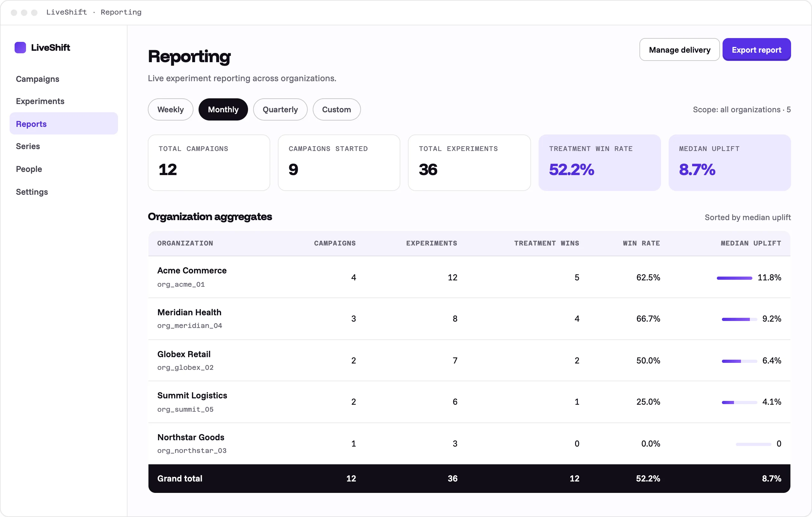The width and height of the screenshot is (812, 517).
Task: Click the Grand total row label
Action: pyautogui.click(x=180, y=479)
